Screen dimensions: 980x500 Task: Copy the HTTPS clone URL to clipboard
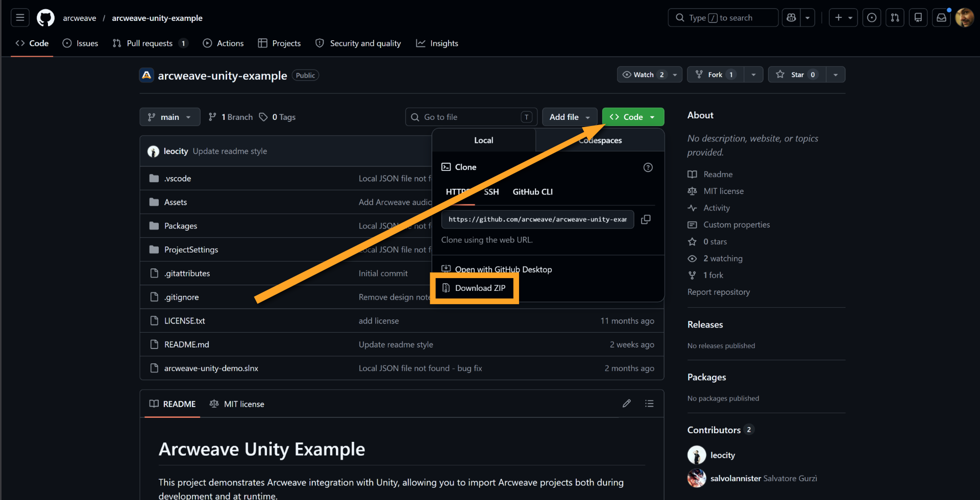point(646,219)
